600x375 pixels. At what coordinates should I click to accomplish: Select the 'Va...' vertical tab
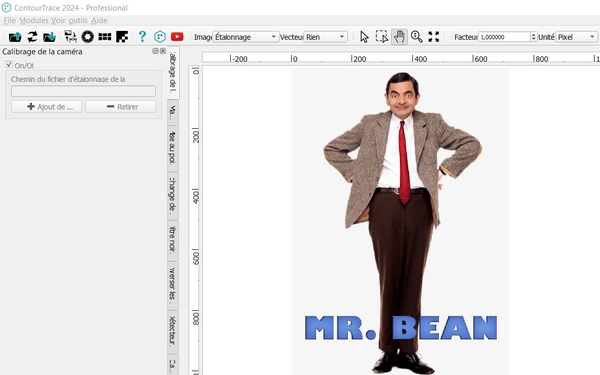coord(173,112)
